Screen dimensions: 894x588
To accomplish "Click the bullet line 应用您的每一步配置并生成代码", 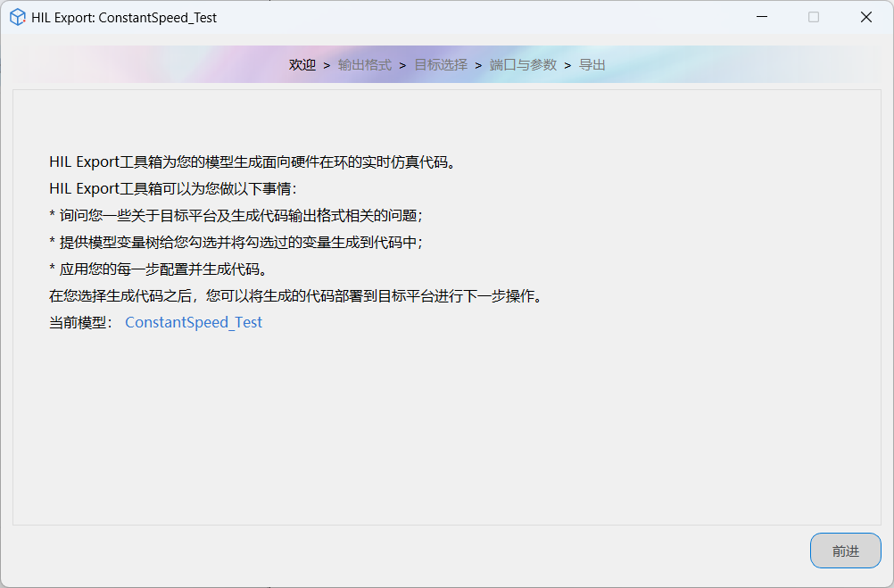I will pos(158,269).
